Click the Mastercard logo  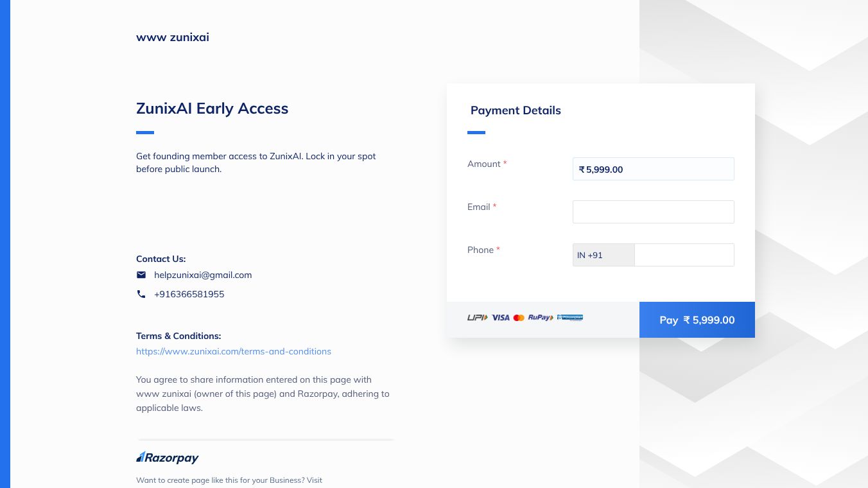point(519,318)
